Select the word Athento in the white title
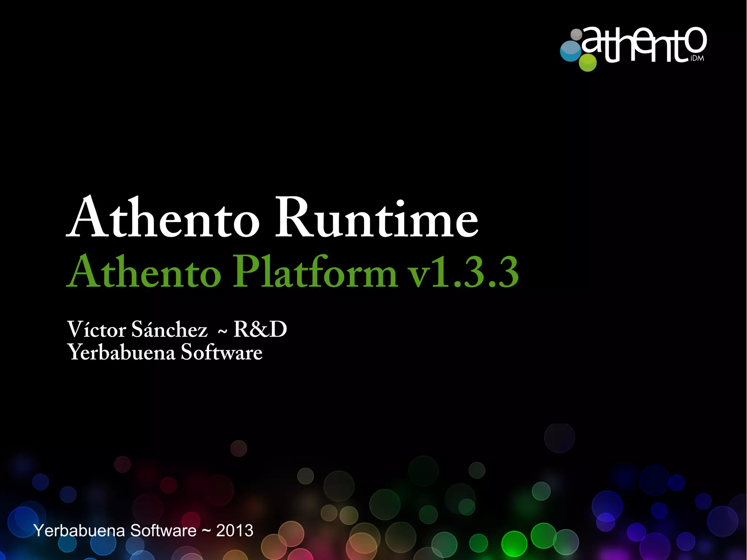 tap(163, 218)
